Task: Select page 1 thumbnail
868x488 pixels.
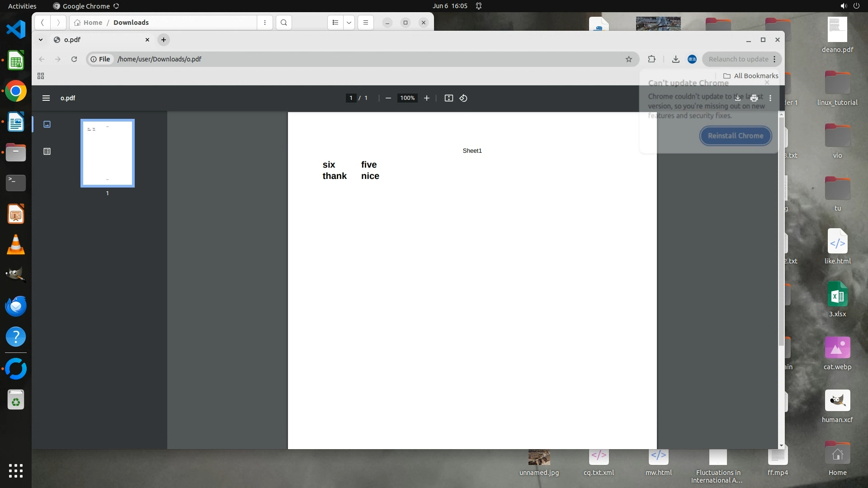Action: [108, 153]
